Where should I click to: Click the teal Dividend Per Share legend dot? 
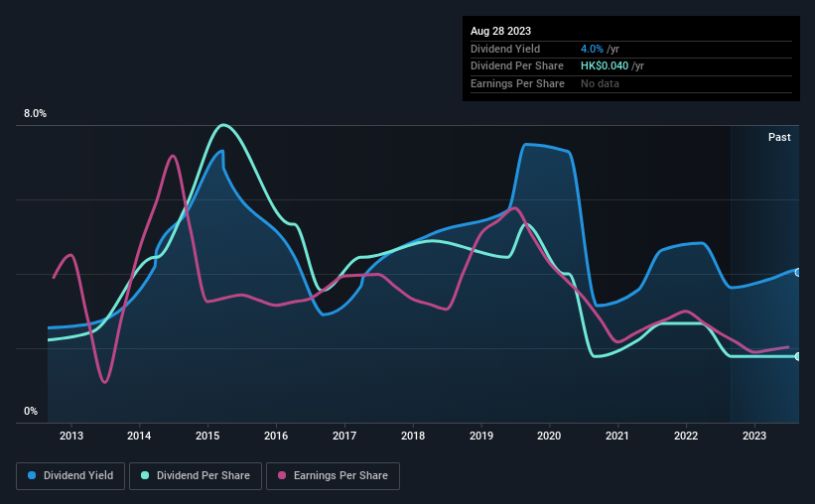(145, 475)
